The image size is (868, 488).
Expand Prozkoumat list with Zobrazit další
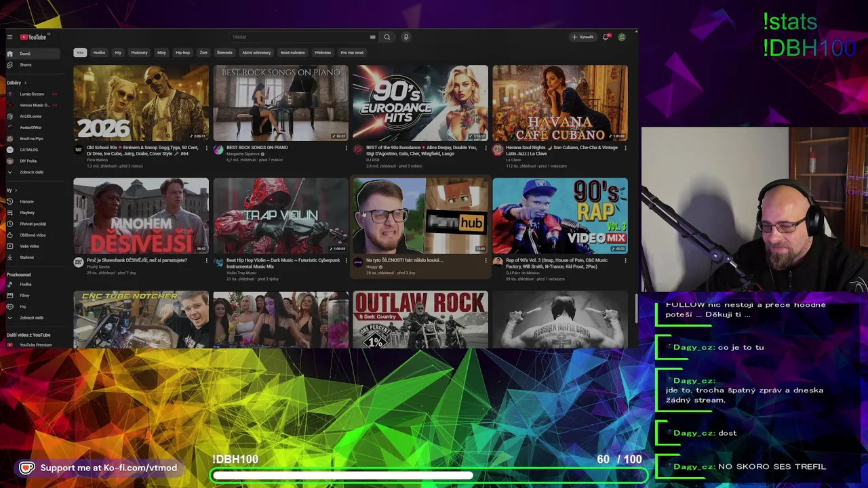[33, 318]
